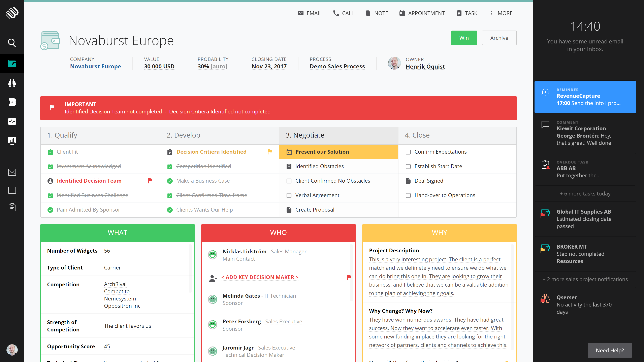This screenshot has width=644, height=362.
Task: Open the mail envelope icon in sidebar
Action: click(x=12, y=172)
